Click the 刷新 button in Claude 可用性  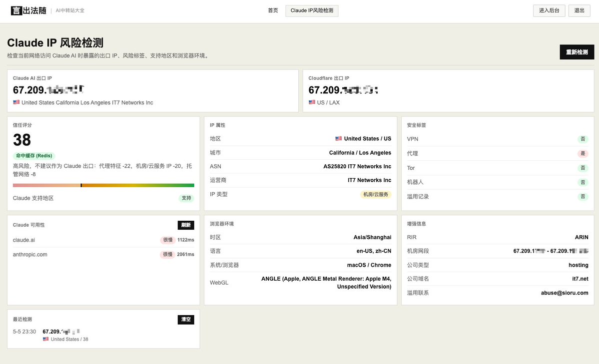[186, 225]
